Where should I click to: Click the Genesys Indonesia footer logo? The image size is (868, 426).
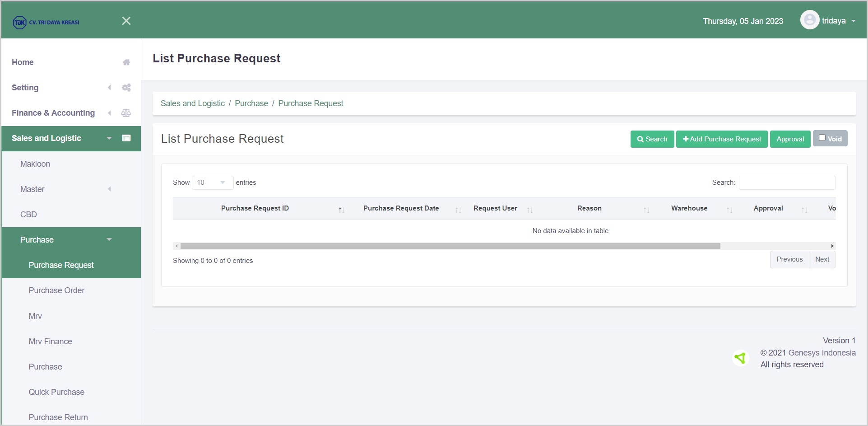tap(740, 358)
